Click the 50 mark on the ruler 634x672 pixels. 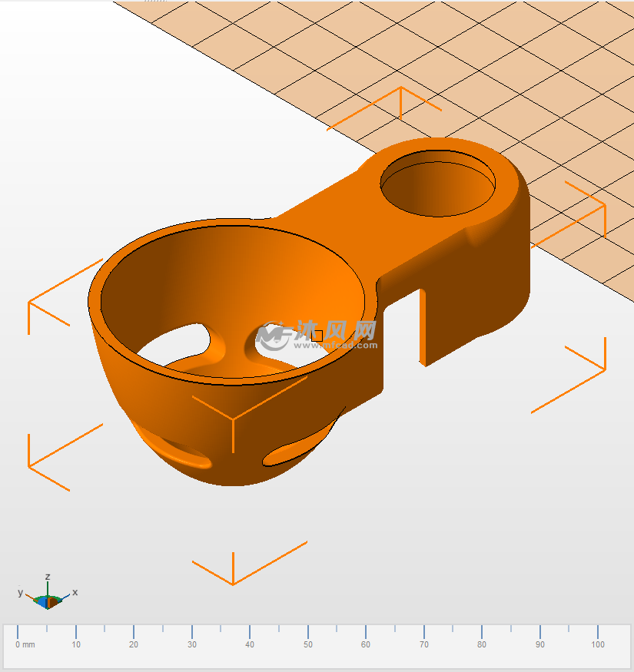pyautogui.click(x=308, y=644)
